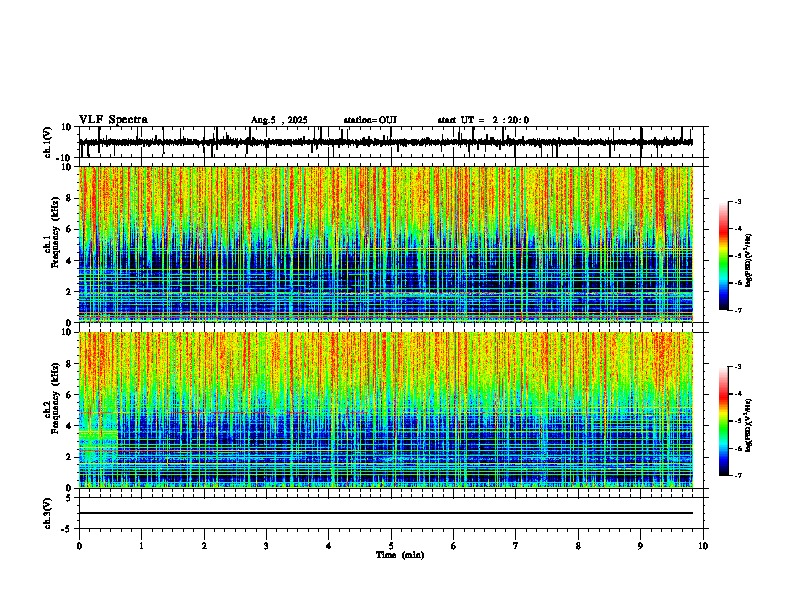This screenshot has height=612, width=792.
Task: Click the ch.2 color bar "log(PSD)" label
Action: click(749, 425)
